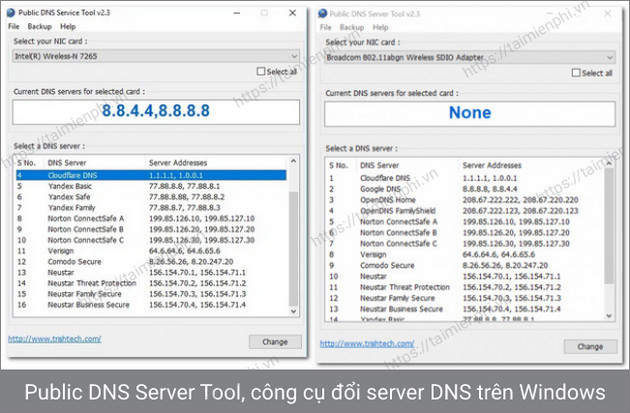Select Norton ConnectSafe C in right list
630x413 pixels.
tap(465, 243)
